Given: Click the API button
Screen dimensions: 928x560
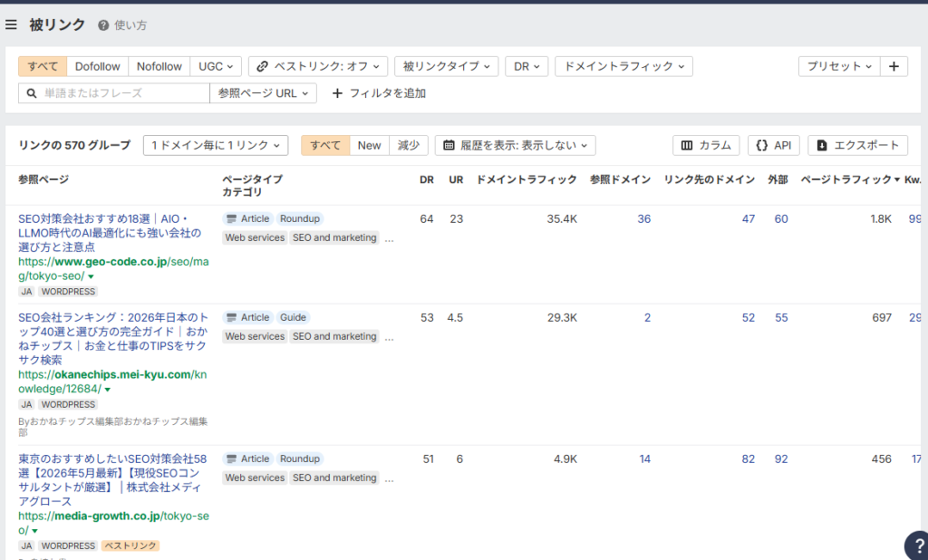Looking at the screenshot, I should (774, 145).
